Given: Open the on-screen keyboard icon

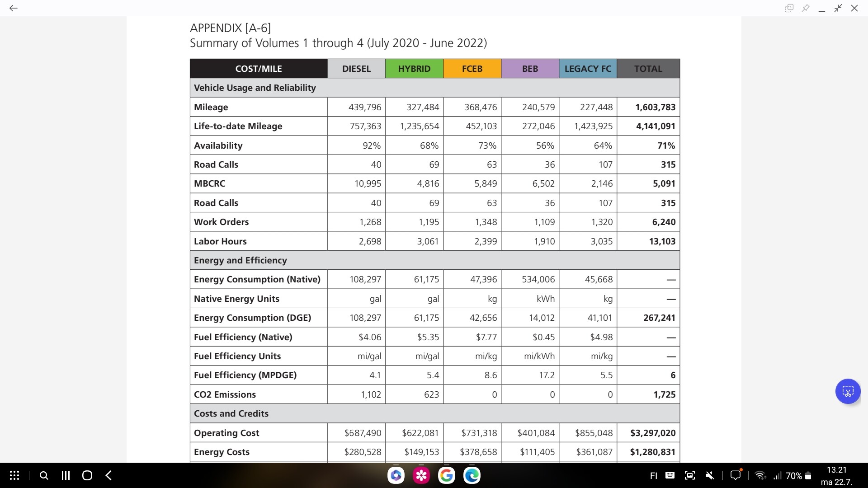Looking at the screenshot, I should click(x=670, y=475).
